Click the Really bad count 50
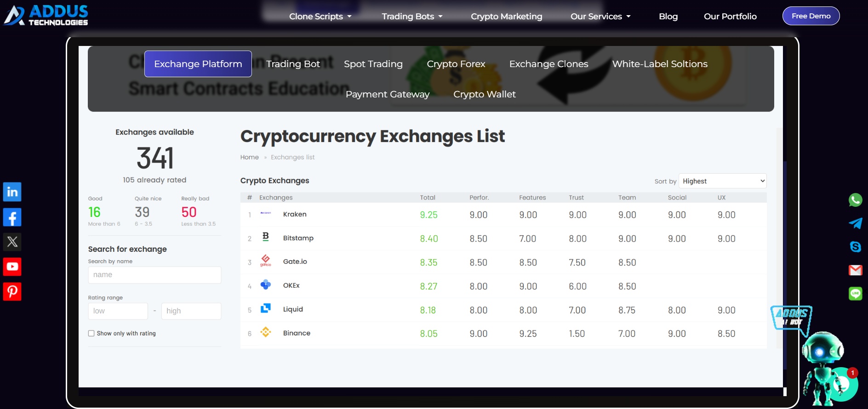The height and width of the screenshot is (409, 868). coord(189,212)
